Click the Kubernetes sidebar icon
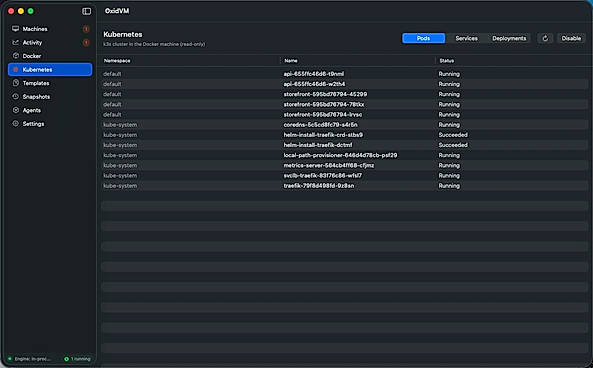This screenshot has width=593, height=368. tap(16, 70)
